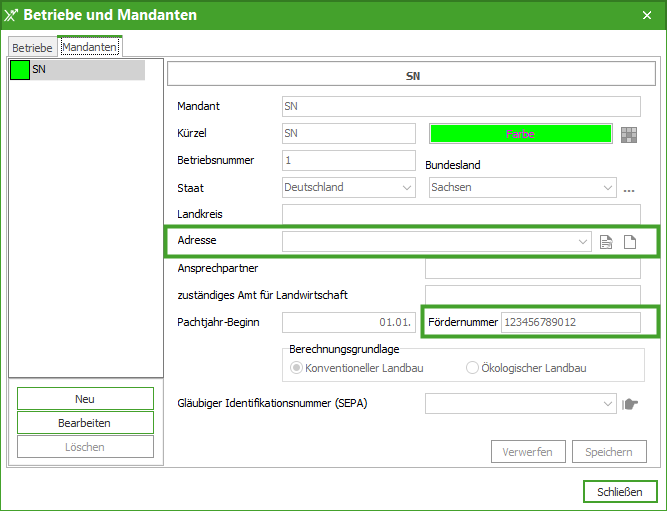
Task: Select the Mandanten tab
Action: pos(90,47)
